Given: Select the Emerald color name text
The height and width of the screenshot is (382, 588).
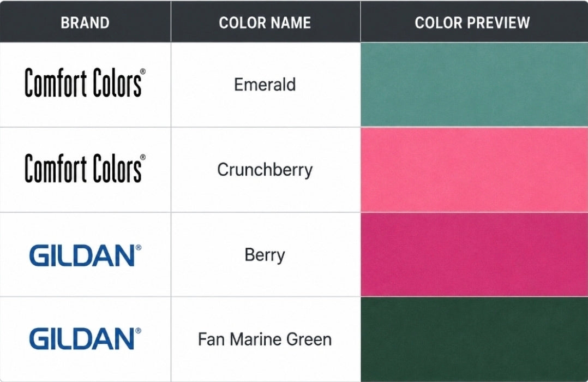Looking at the screenshot, I should pyautogui.click(x=265, y=85).
